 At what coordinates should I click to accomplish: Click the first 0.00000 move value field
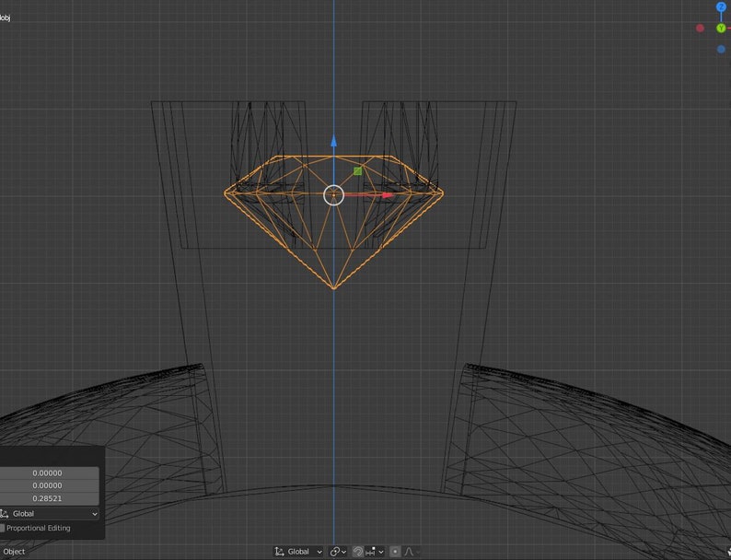(50, 472)
